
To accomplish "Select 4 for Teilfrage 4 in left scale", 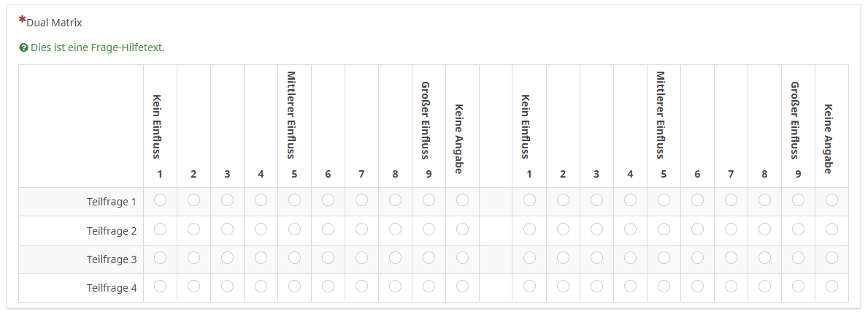I will click(261, 286).
